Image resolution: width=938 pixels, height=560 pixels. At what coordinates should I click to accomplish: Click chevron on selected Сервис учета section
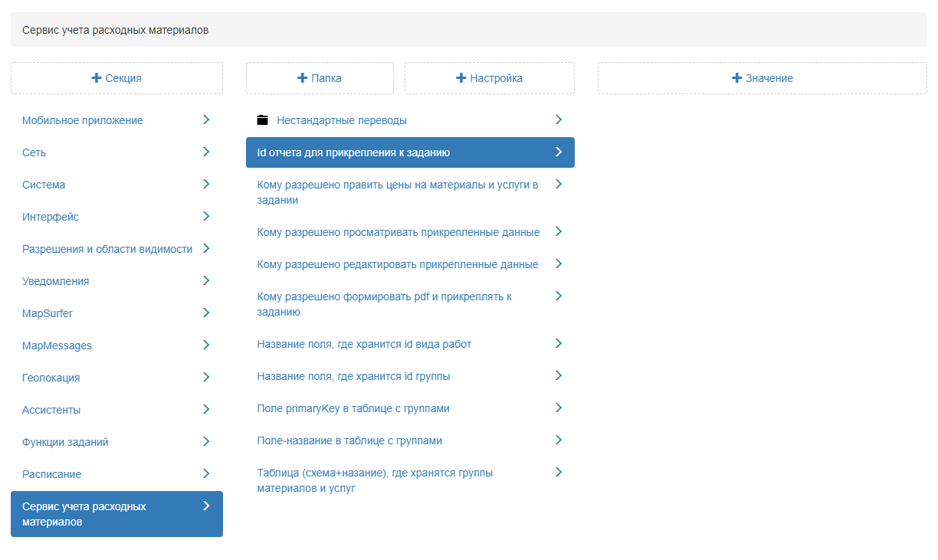click(206, 506)
